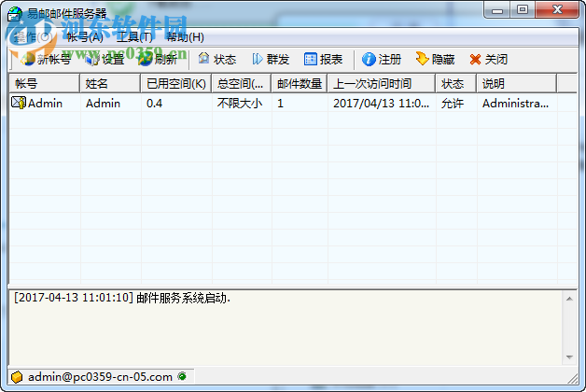Screen dimensions: 586x392
Task: Click the 不限大小 total space cell
Action: [240, 104]
